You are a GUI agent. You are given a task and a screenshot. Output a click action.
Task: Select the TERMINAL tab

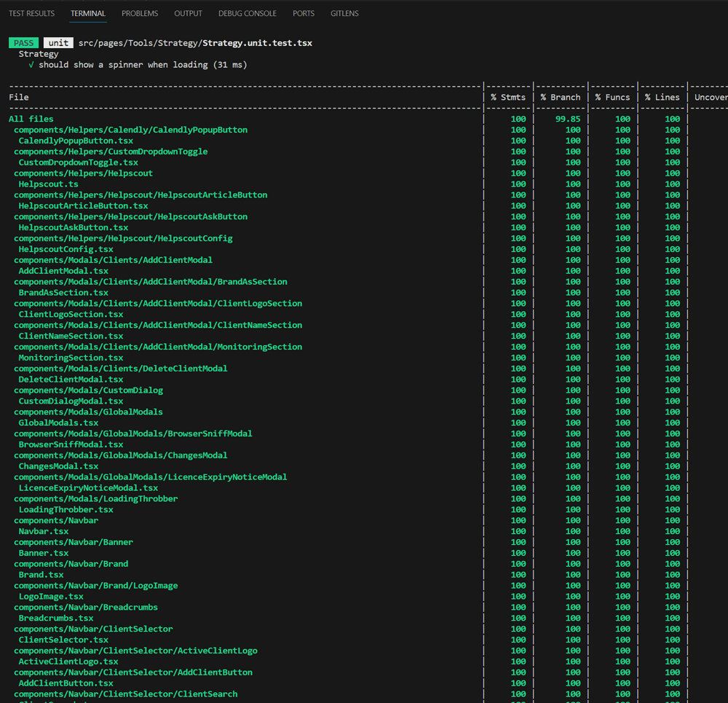click(x=88, y=13)
